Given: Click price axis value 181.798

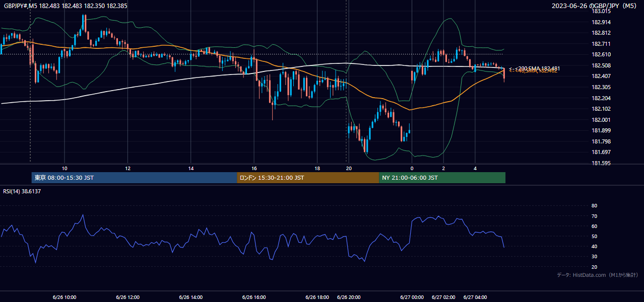Looking at the screenshot, I should [x=601, y=141].
